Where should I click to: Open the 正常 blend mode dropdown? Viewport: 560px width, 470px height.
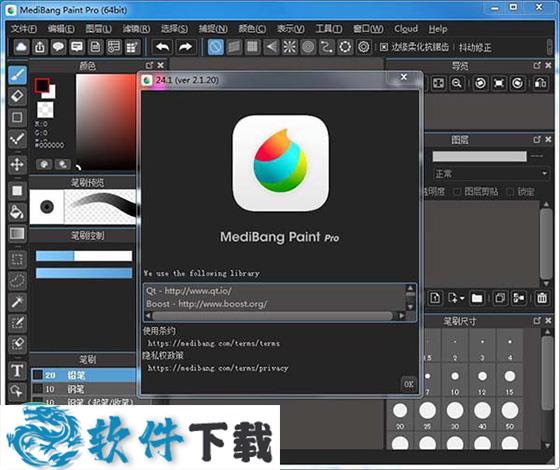pos(491,174)
